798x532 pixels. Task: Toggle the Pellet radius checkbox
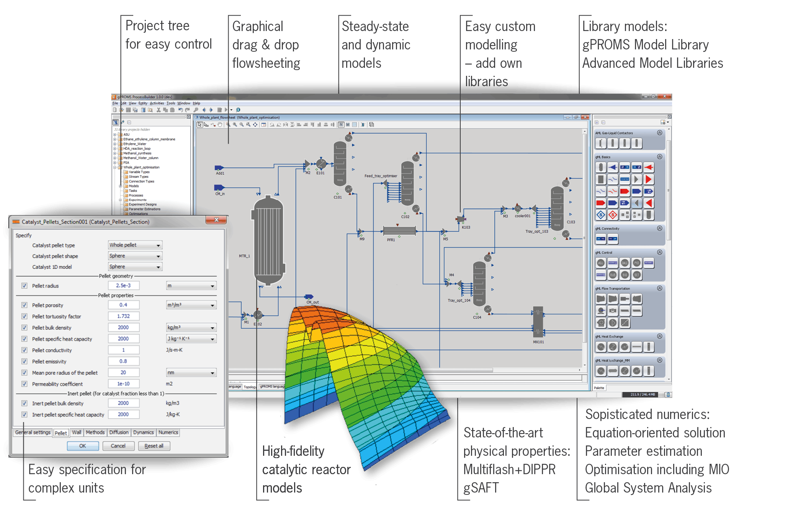coord(25,286)
